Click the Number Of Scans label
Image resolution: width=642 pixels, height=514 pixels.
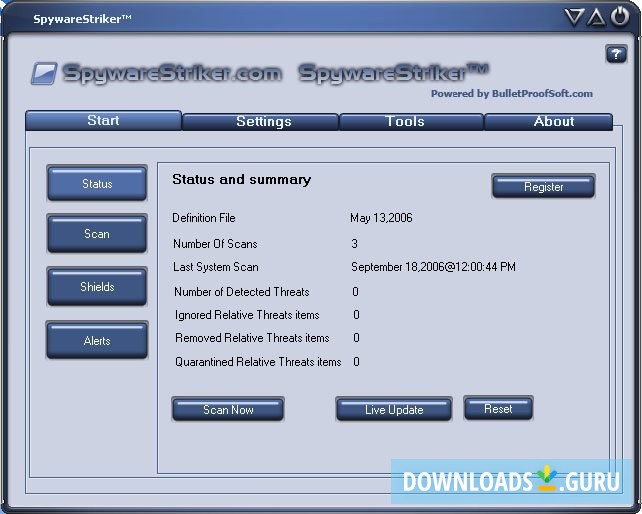click(x=215, y=244)
